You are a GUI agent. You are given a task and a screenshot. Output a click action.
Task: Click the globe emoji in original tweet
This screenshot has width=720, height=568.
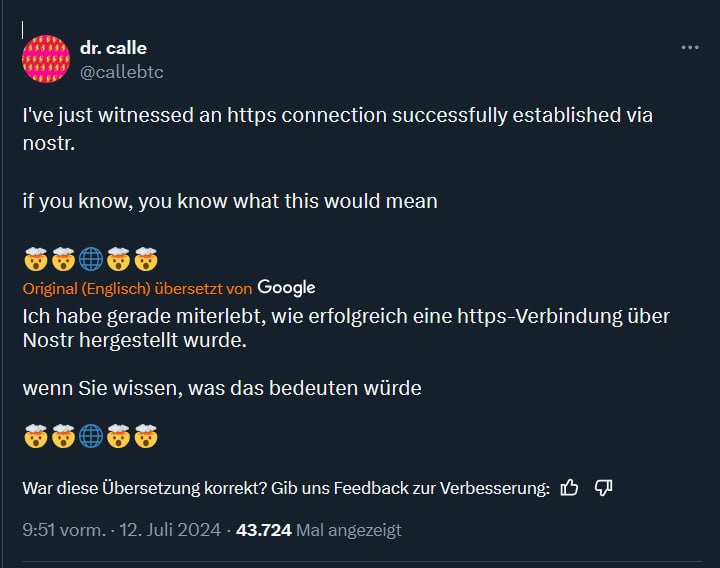coord(91,259)
